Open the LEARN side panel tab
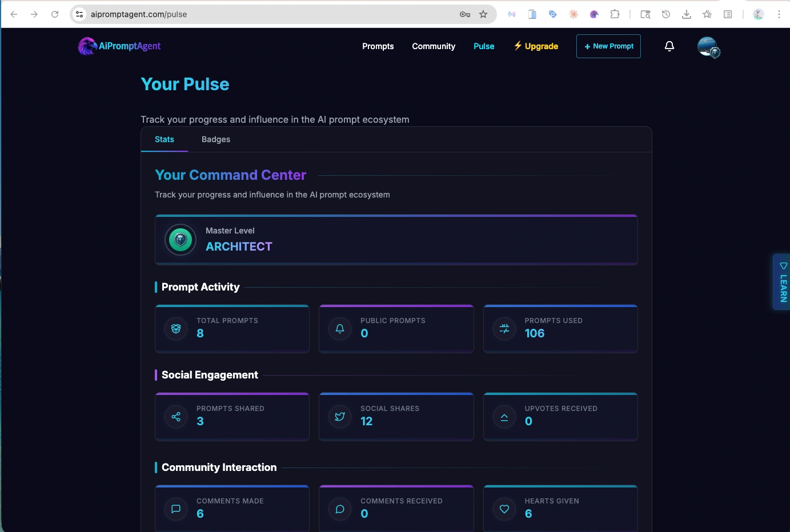790x532 pixels. tap(783, 282)
